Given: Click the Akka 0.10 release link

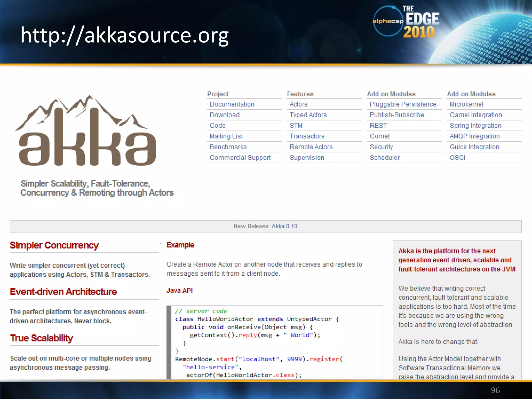Looking at the screenshot, I should [x=284, y=226].
